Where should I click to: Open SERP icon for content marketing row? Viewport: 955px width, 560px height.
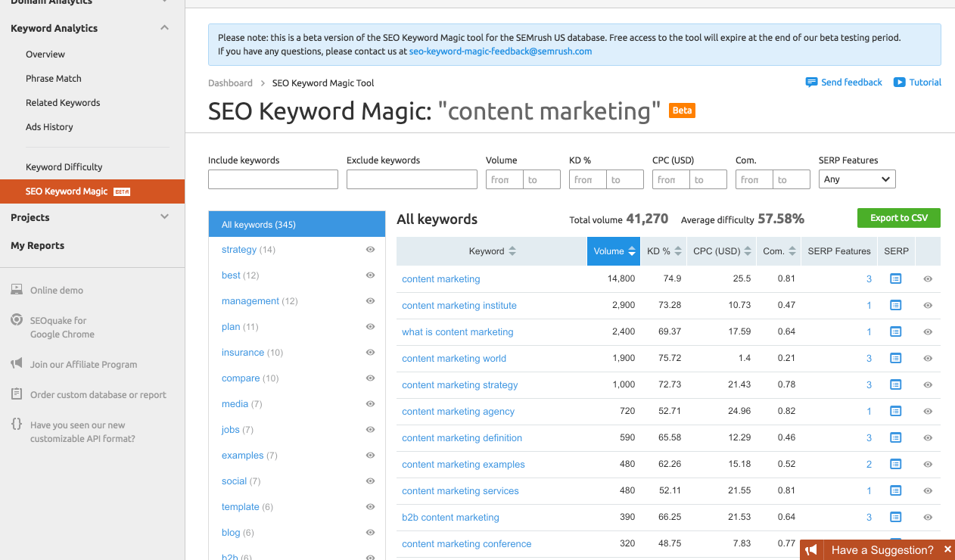pyautogui.click(x=896, y=278)
